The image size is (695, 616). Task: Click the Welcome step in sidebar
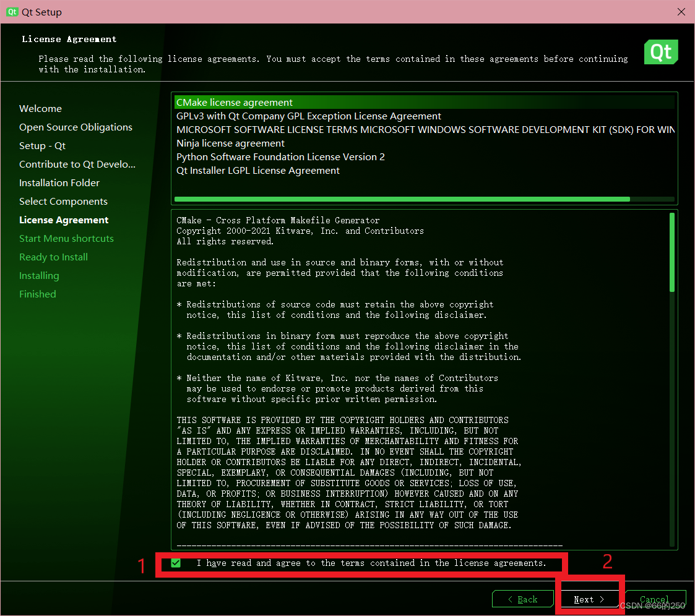pos(40,108)
